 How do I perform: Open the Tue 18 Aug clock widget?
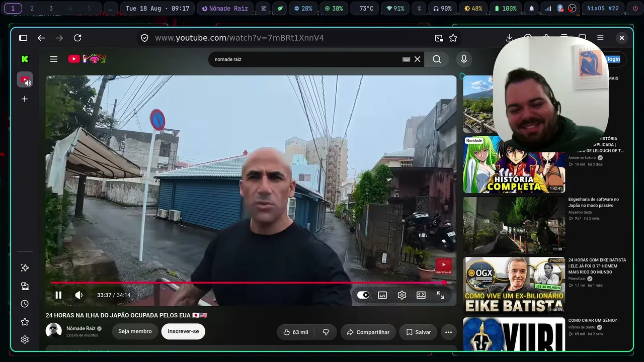[x=157, y=9]
